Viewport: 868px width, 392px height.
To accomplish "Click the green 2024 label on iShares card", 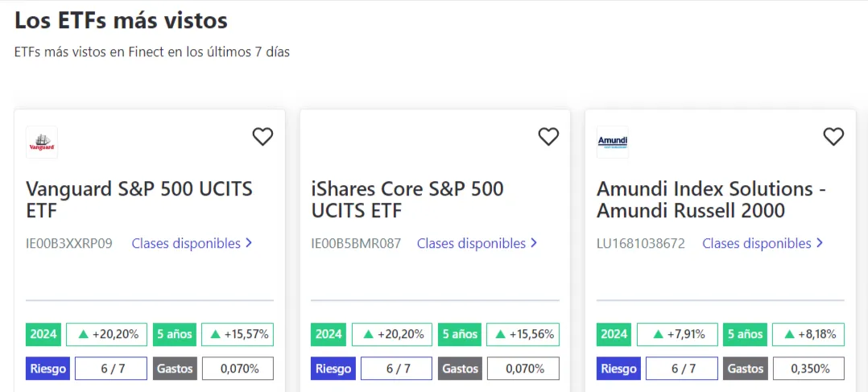I will click(329, 334).
